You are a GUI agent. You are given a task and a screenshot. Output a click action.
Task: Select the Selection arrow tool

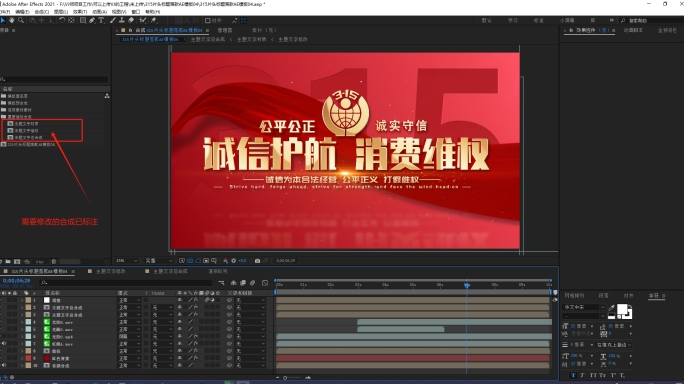click(x=3, y=20)
